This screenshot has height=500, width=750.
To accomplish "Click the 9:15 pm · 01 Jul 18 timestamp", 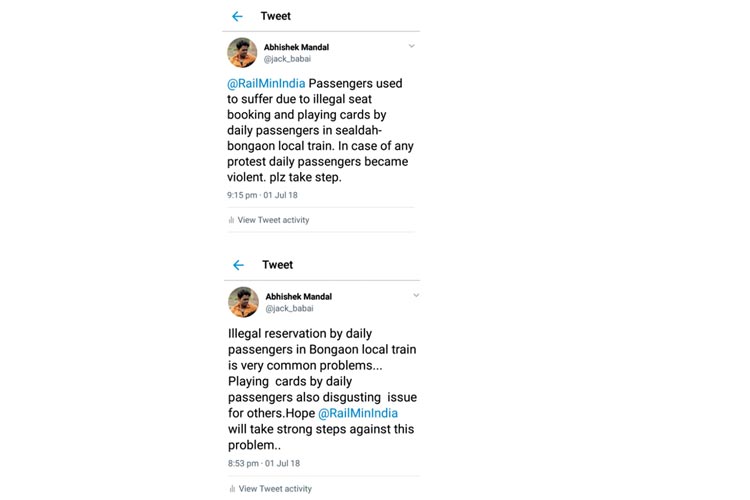I will point(262,195).
